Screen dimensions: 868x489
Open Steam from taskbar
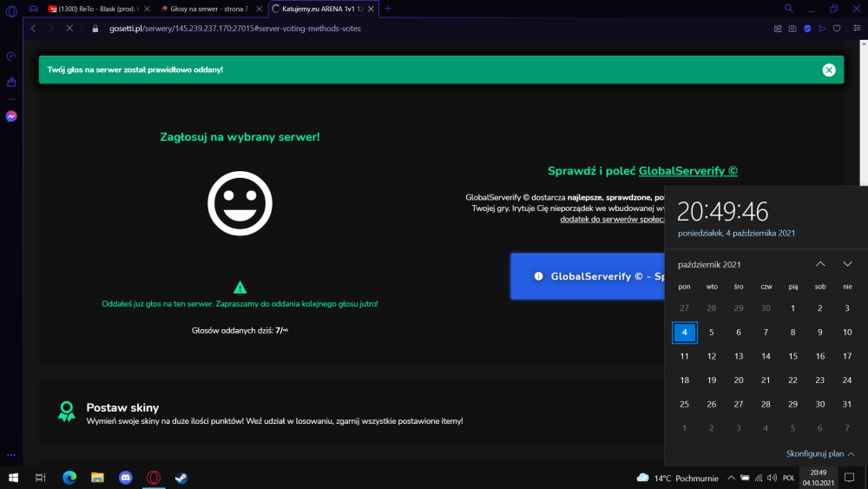pyautogui.click(x=181, y=478)
